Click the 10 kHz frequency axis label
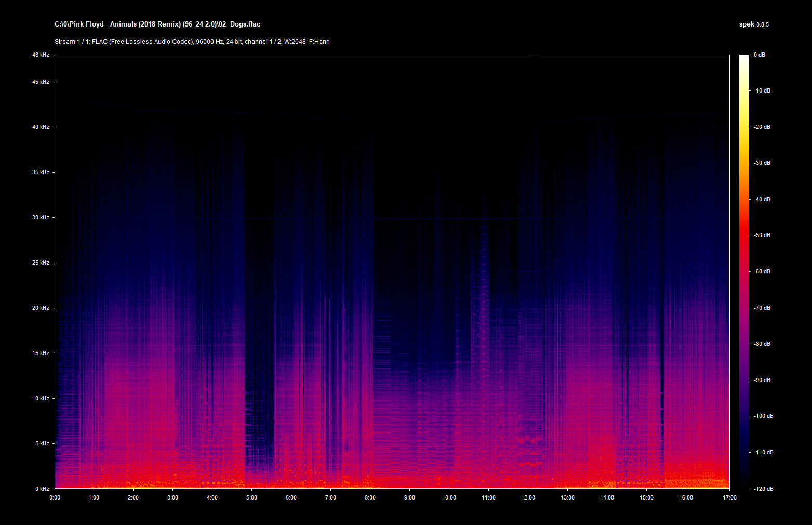 pyautogui.click(x=41, y=398)
